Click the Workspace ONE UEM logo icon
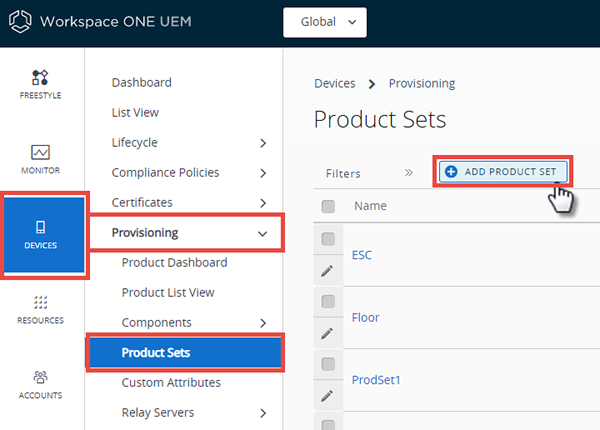This screenshot has width=600, height=430. point(20,21)
